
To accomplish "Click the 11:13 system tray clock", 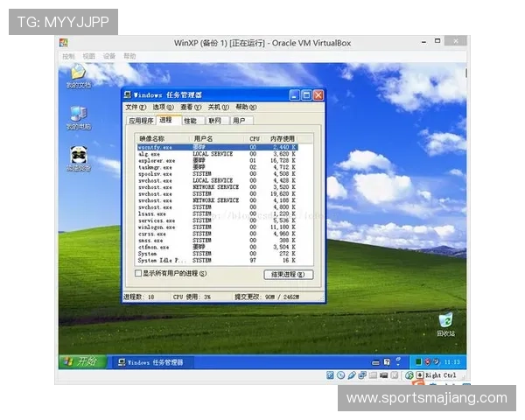I will tap(451, 362).
